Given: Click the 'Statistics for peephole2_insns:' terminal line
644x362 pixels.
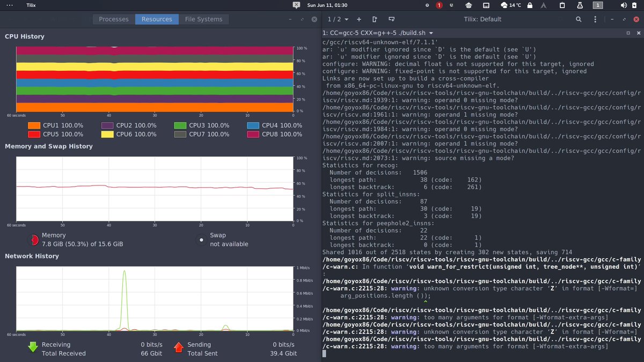Looking at the screenshot, I should point(378,223).
